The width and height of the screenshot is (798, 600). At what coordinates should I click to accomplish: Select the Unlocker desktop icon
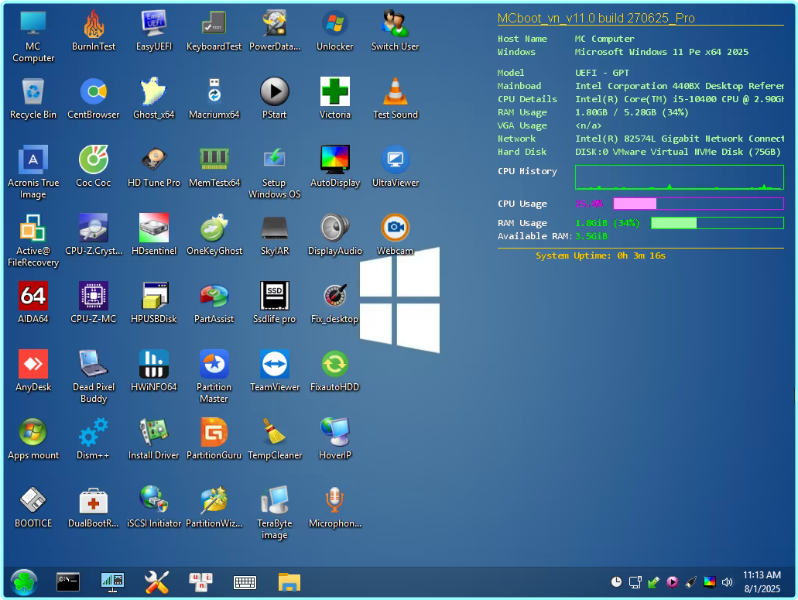pyautogui.click(x=334, y=31)
